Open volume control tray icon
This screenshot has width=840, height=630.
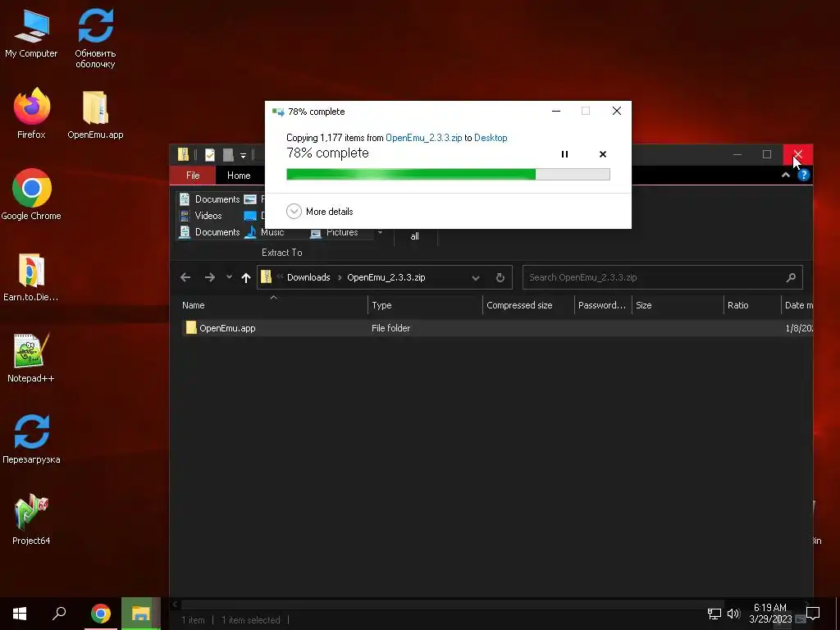tap(733, 614)
